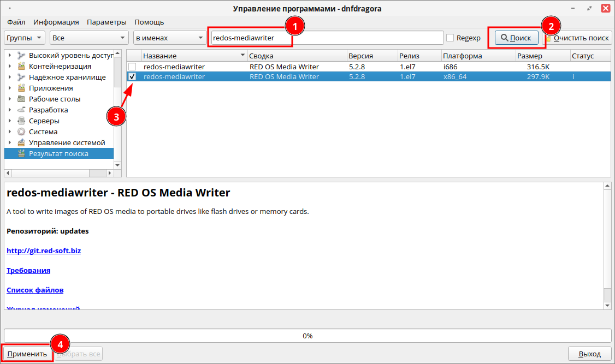This screenshot has width=615, height=364.
Task: Click the groups tree horizontal scrollbar thumb
Action: (x=51, y=173)
